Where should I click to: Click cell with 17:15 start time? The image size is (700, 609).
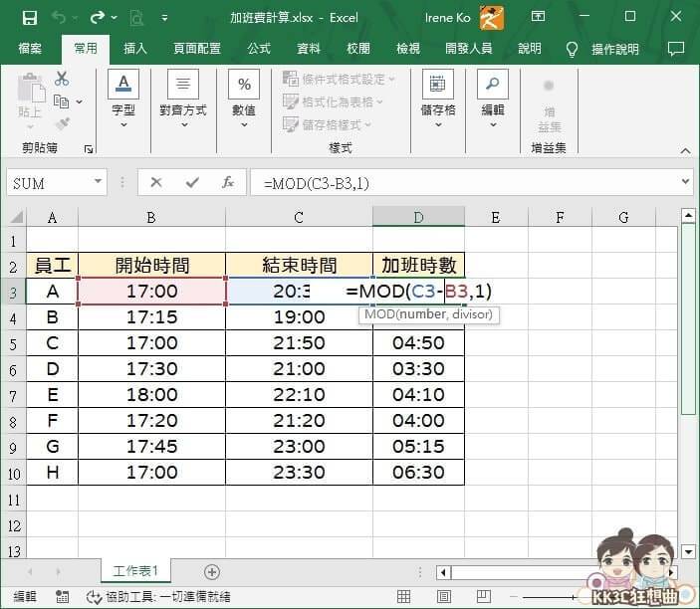pos(151,317)
